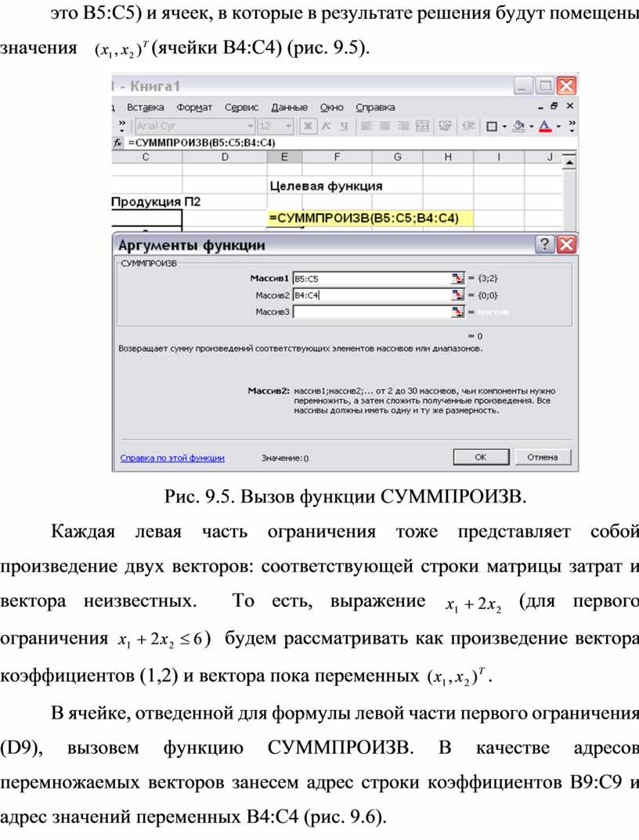Screen dimensions: 639x840
Task: Click the collapse-dialog icon for Массив2
Action: [458, 294]
